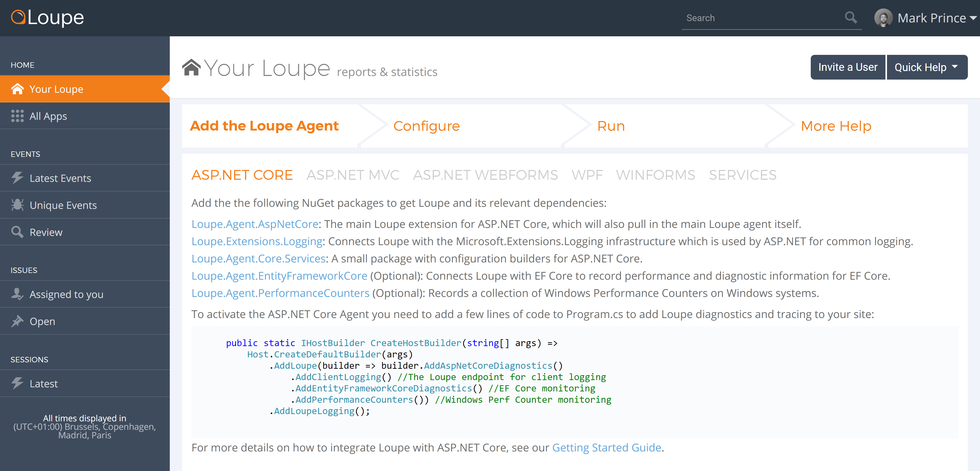The height and width of the screenshot is (471, 980).
Task: Click Mark Prince's avatar picture
Action: coord(883,18)
